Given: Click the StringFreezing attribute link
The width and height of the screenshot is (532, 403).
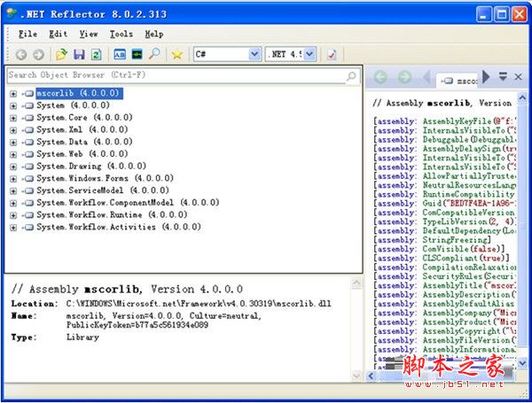Looking at the screenshot, I should 455,240.
